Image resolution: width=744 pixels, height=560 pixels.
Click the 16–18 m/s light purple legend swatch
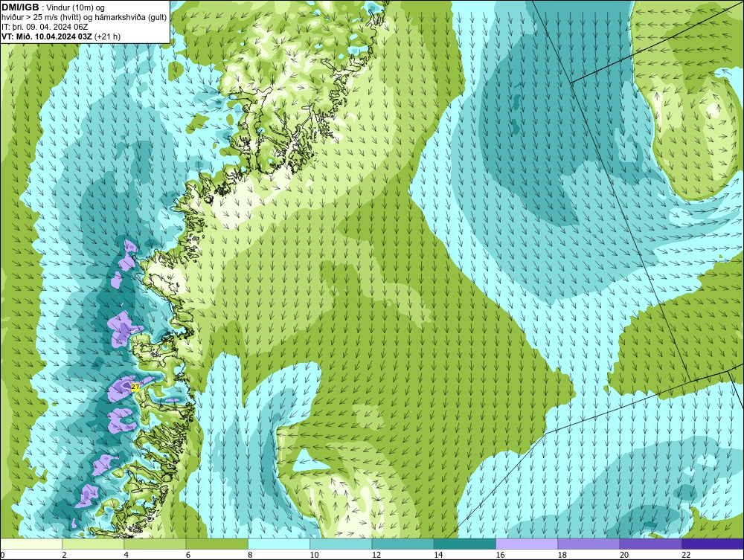[527, 544]
